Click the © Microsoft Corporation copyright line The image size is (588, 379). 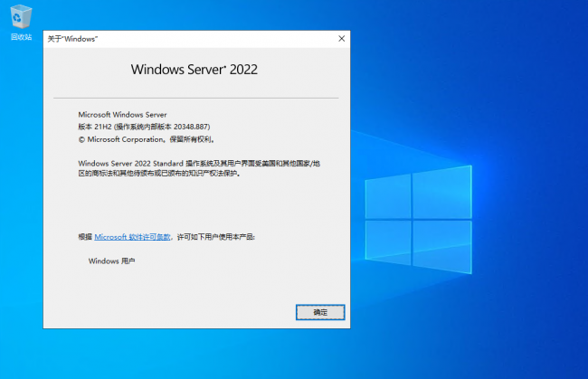(x=147, y=139)
